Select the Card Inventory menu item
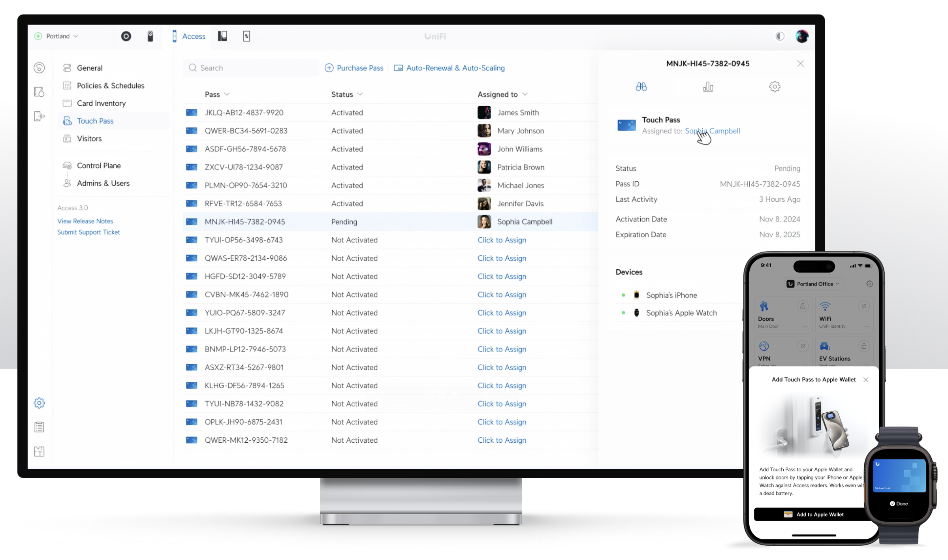The image size is (948, 560). pos(101,103)
